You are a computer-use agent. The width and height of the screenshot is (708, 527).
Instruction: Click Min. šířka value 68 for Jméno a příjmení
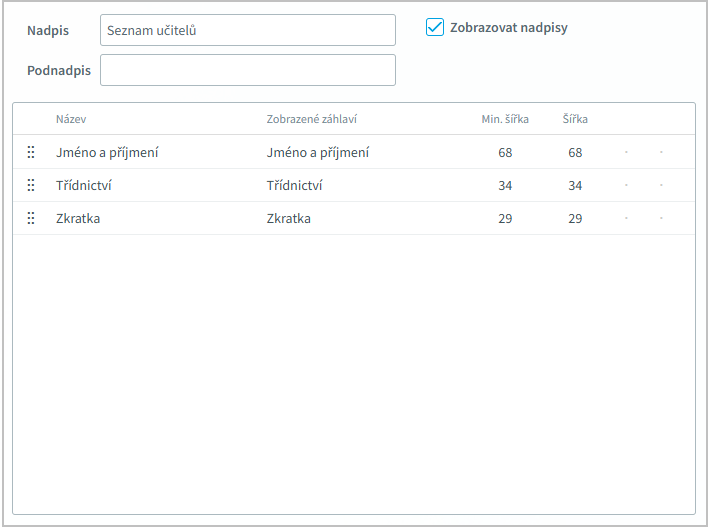[x=505, y=153]
